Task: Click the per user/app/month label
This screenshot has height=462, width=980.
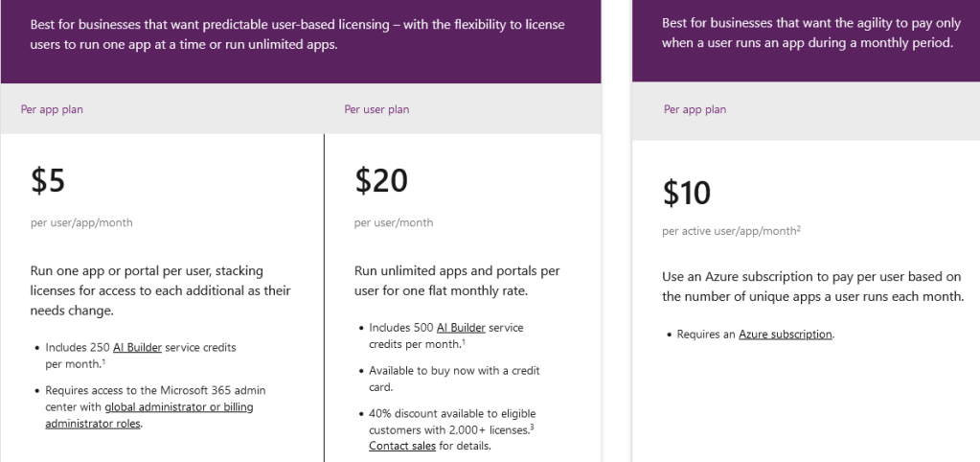Action: (81, 222)
